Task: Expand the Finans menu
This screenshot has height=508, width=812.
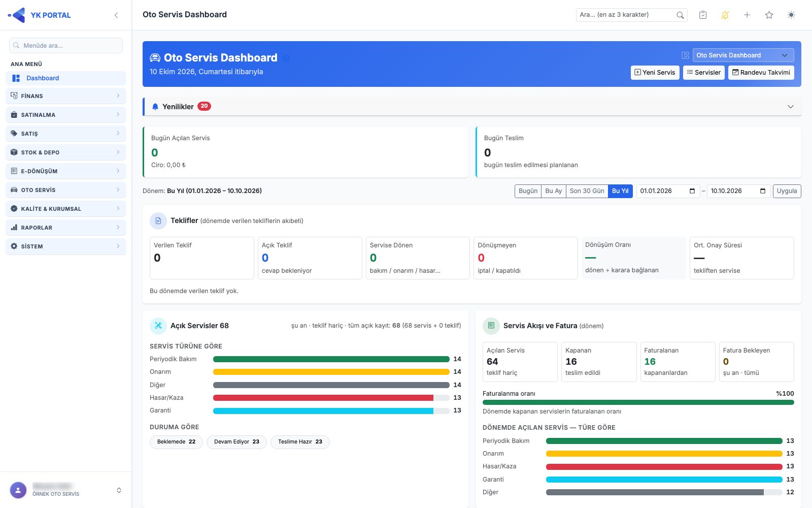Action: point(66,96)
